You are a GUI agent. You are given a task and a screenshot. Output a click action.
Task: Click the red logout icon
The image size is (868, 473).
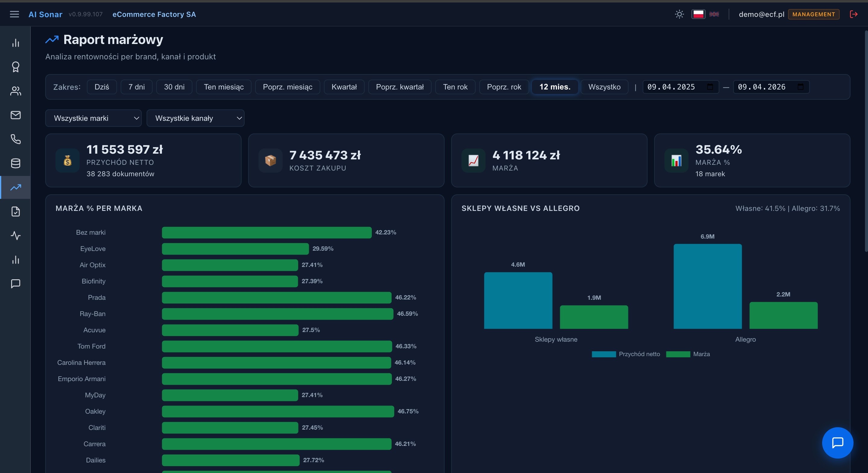click(x=854, y=14)
